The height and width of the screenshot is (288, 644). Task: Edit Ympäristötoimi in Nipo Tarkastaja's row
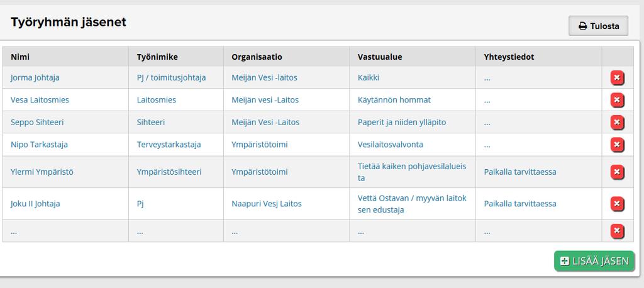click(x=260, y=145)
